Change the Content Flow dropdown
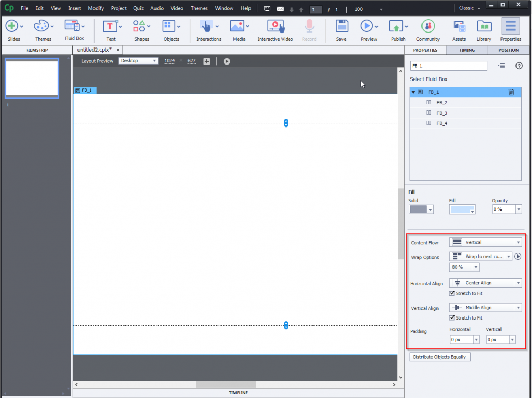Image resolution: width=532 pixels, height=398 pixels. click(485, 242)
